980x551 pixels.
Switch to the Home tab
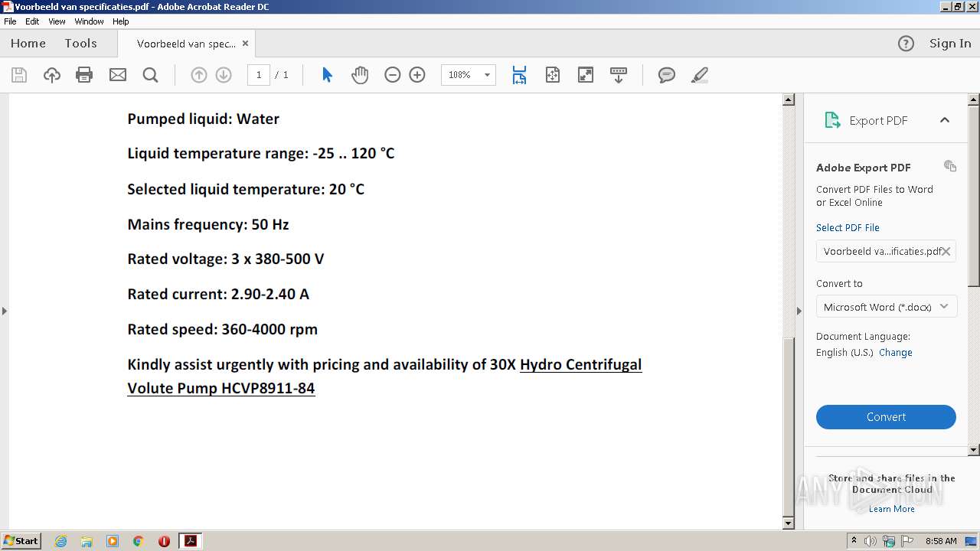pyautogui.click(x=28, y=44)
